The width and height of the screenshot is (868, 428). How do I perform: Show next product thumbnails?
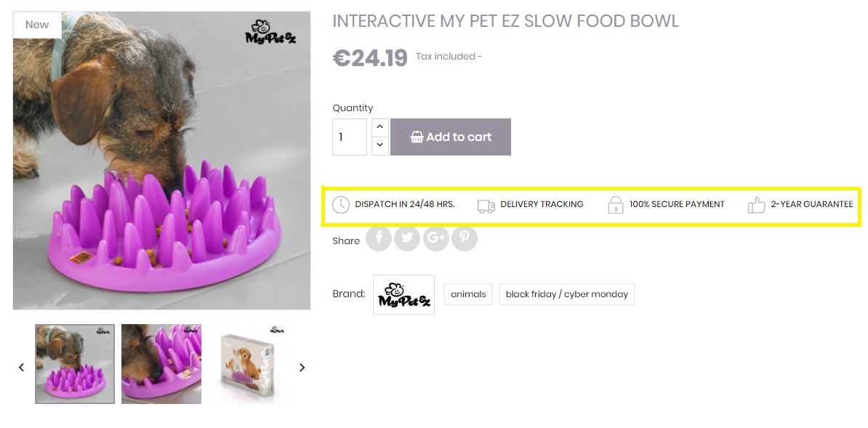point(302,367)
